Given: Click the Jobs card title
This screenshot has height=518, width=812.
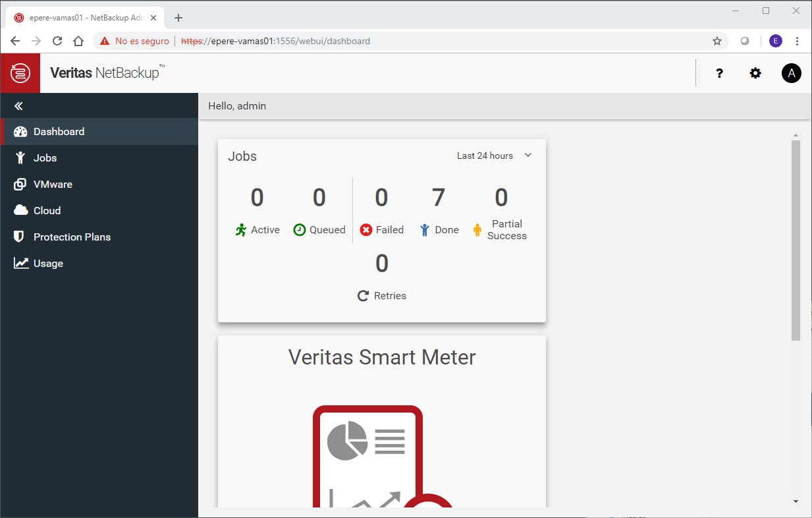Looking at the screenshot, I should point(242,156).
